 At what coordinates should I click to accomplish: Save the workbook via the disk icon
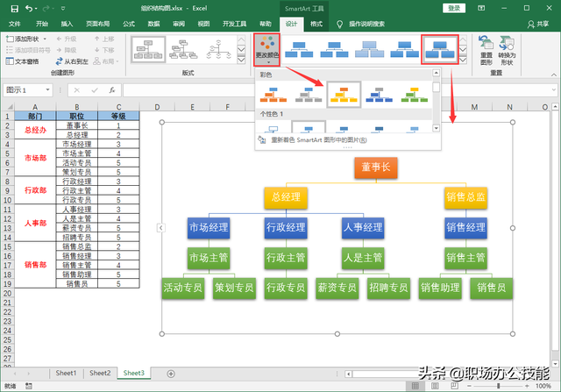coord(15,8)
